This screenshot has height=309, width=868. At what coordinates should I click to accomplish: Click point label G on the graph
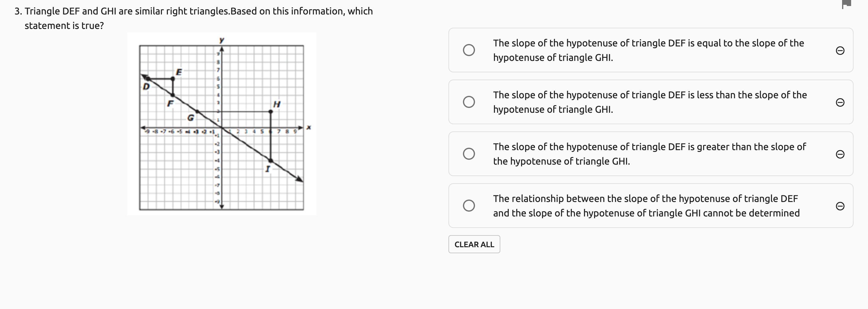point(191,118)
